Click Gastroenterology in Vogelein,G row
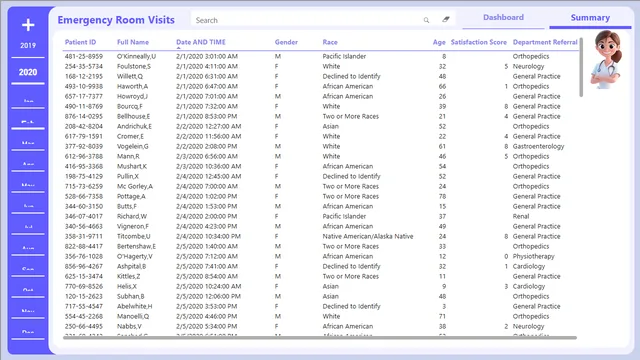 (x=538, y=146)
